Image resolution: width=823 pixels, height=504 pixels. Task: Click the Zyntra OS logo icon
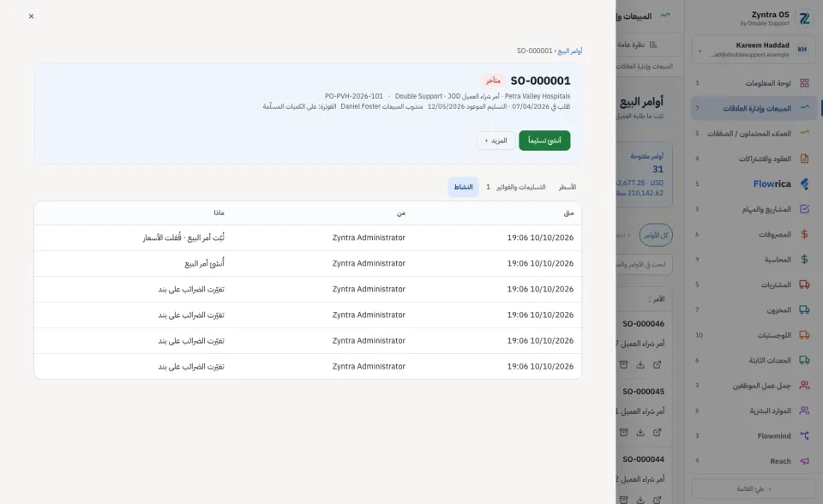point(804,18)
